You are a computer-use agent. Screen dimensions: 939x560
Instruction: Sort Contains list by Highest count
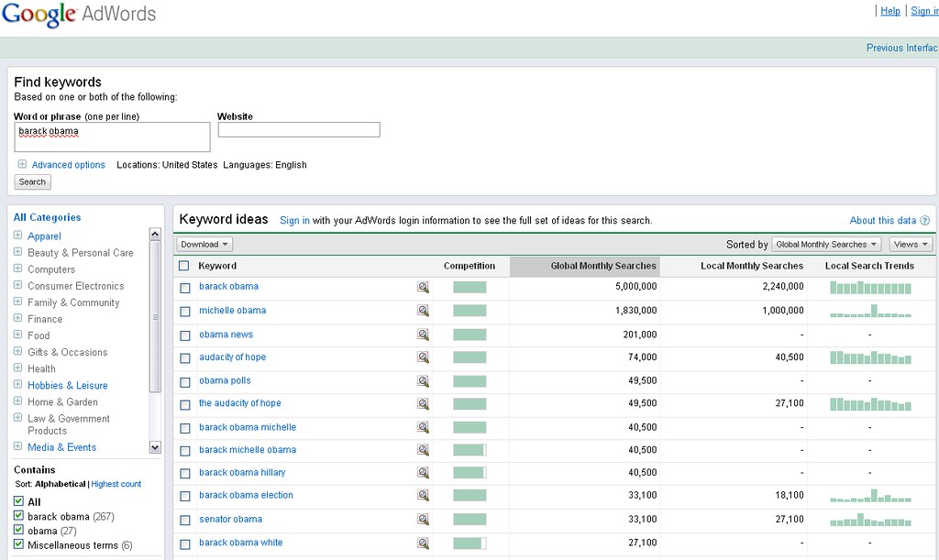pyautogui.click(x=116, y=484)
